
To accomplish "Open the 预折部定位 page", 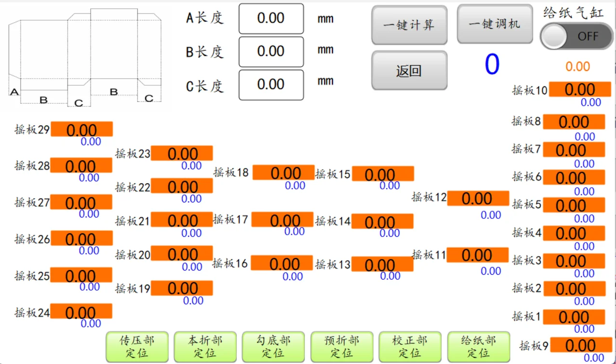I will click(342, 347).
